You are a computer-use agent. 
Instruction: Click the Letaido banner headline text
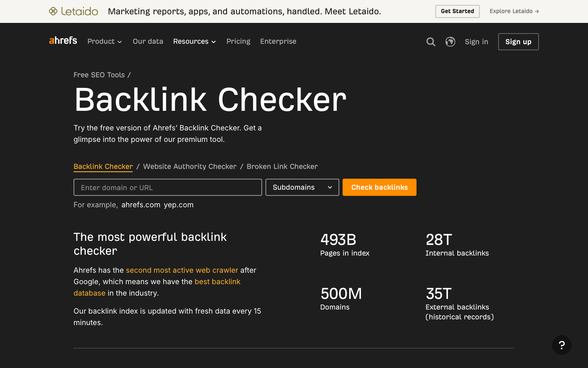(245, 11)
